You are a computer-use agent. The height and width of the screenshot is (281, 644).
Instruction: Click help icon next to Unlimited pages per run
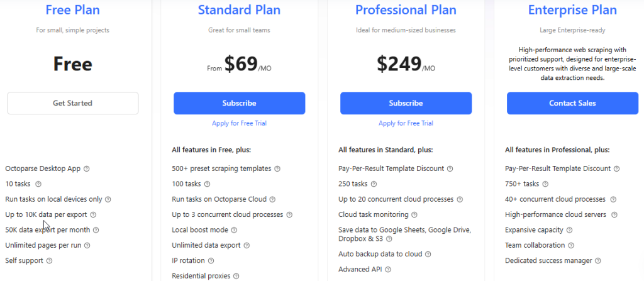pyautogui.click(x=87, y=245)
